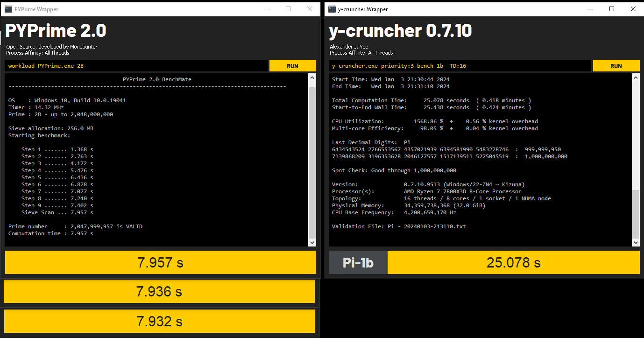Click the 'Sieve Scan ... 7.957 s' line
644x338 pixels.
[x=57, y=212]
